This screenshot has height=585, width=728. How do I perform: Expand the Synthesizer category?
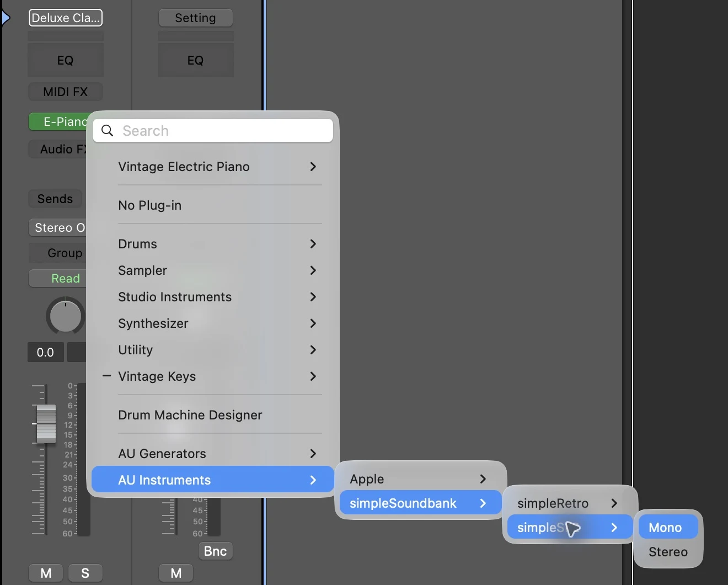point(213,323)
